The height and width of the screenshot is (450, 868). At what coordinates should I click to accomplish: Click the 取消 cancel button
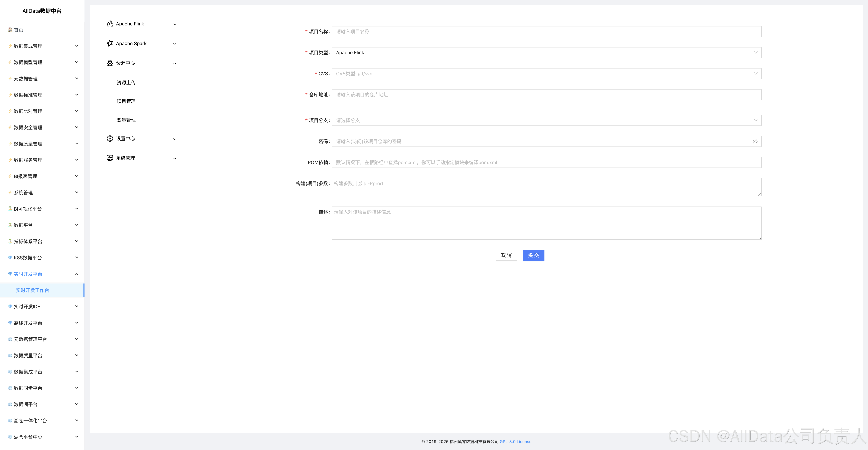point(506,255)
